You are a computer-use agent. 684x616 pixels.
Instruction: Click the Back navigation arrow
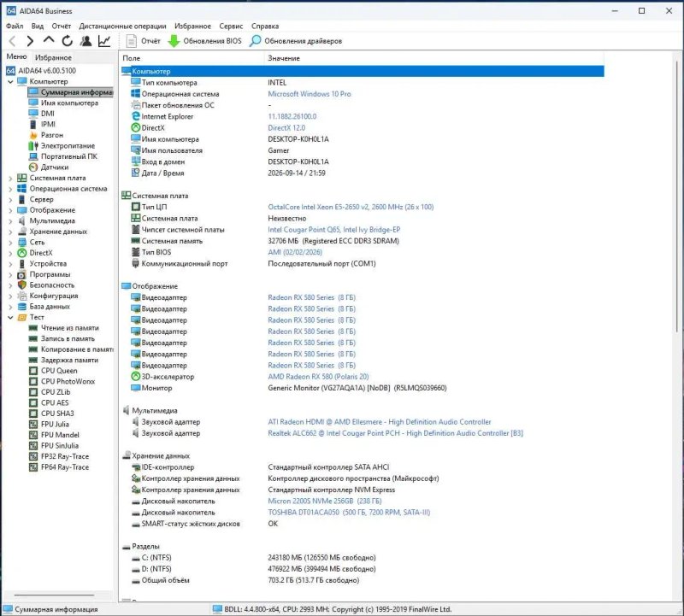[x=12, y=41]
